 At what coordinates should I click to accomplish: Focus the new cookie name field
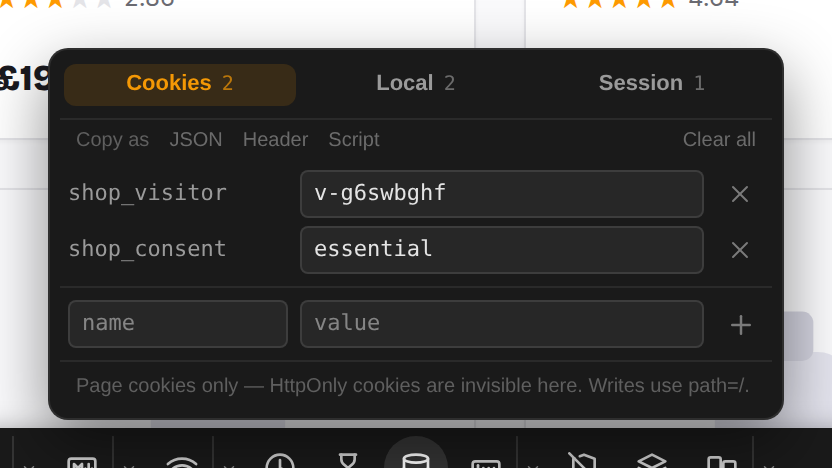click(178, 324)
